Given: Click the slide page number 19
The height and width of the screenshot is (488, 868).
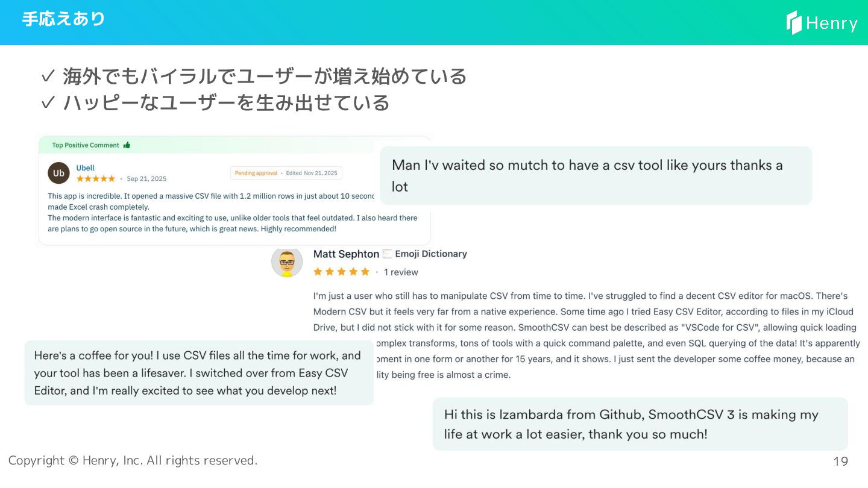Looking at the screenshot, I should [x=840, y=461].
